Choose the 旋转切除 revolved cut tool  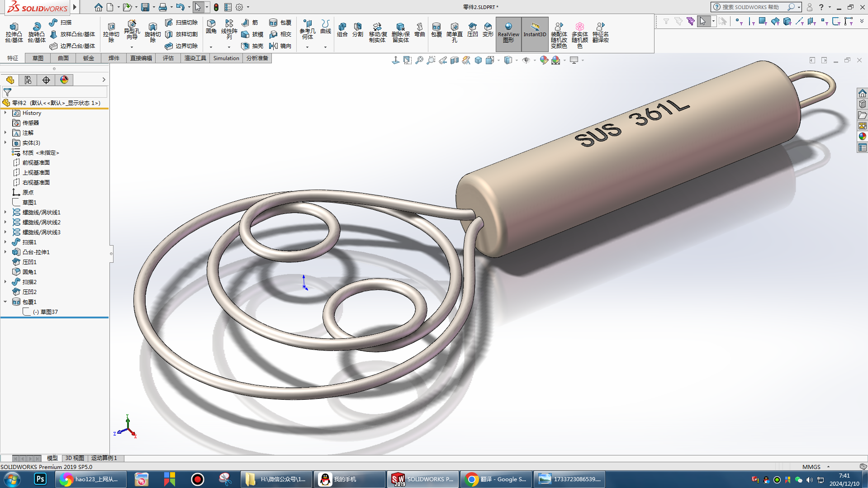coord(152,33)
